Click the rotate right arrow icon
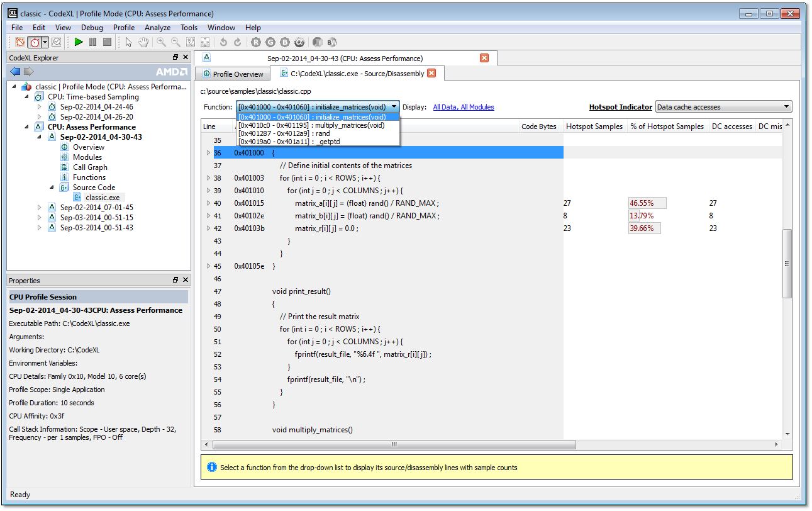 pyautogui.click(x=238, y=42)
